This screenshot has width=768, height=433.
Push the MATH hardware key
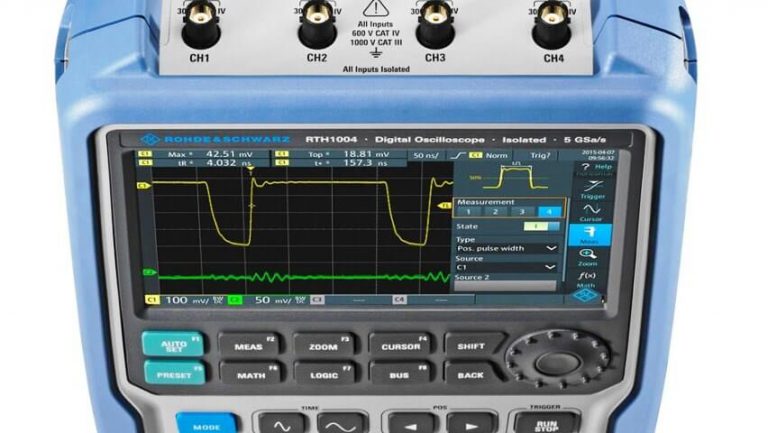pos(251,374)
